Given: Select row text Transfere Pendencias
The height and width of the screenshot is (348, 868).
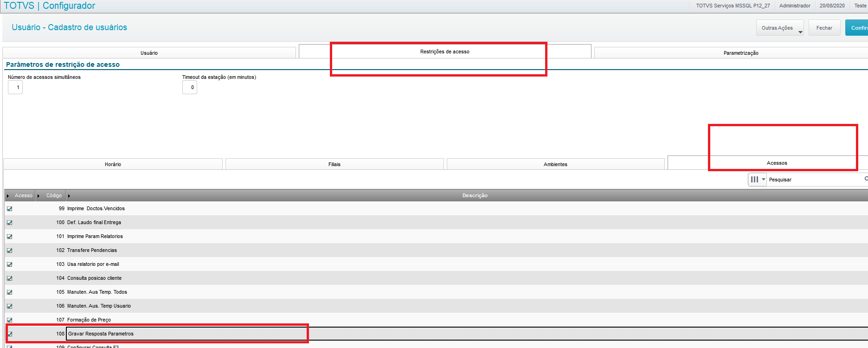Looking at the screenshot, I should coord(92,250).
